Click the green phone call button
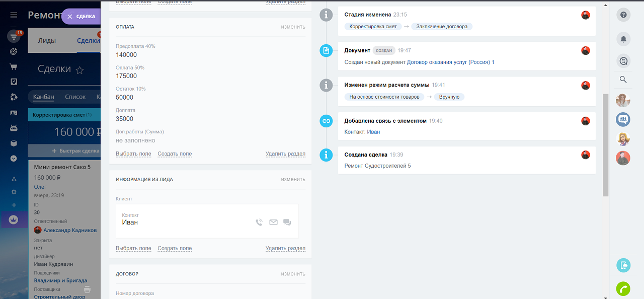Screen dimensions: 644x299 coord(623,289)
